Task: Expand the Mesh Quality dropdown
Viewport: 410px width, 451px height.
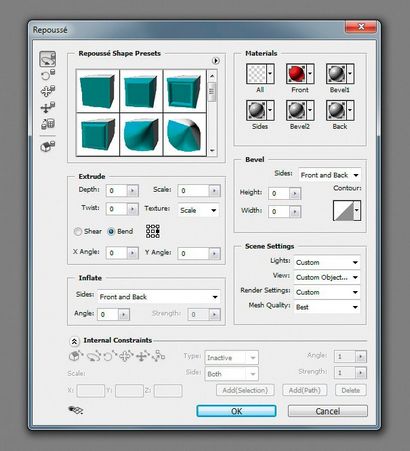Action: (327, 307)
